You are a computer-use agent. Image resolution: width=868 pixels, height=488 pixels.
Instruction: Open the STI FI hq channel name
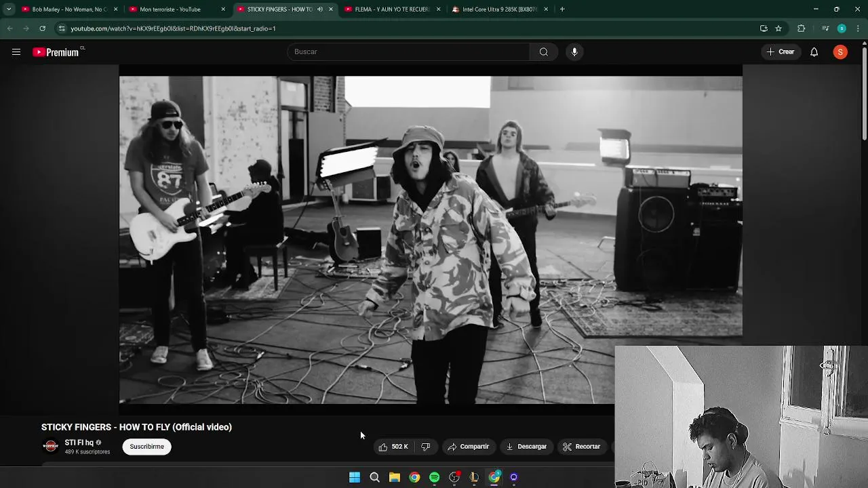79,443
